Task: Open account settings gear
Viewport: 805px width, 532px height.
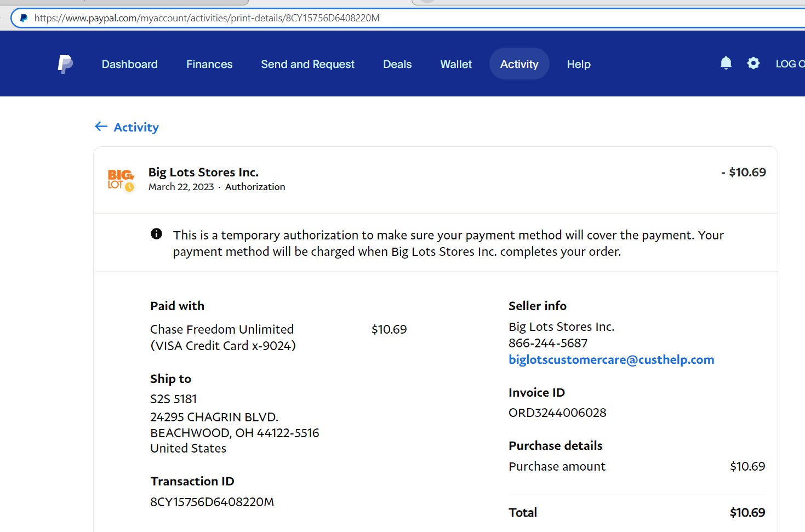Action: 753,64
